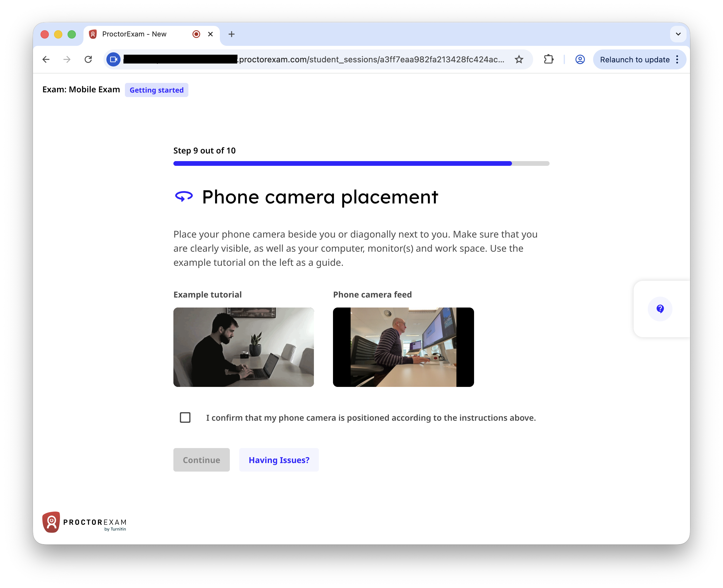Click the tab's recording indicator icon

(196, 34)
